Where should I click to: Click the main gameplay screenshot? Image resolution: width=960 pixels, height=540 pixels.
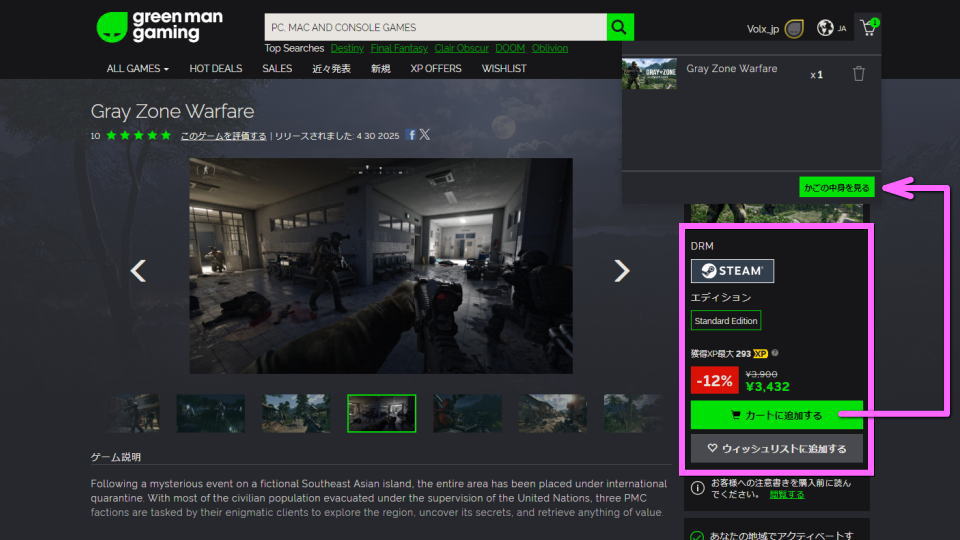[x=381, y=266]
